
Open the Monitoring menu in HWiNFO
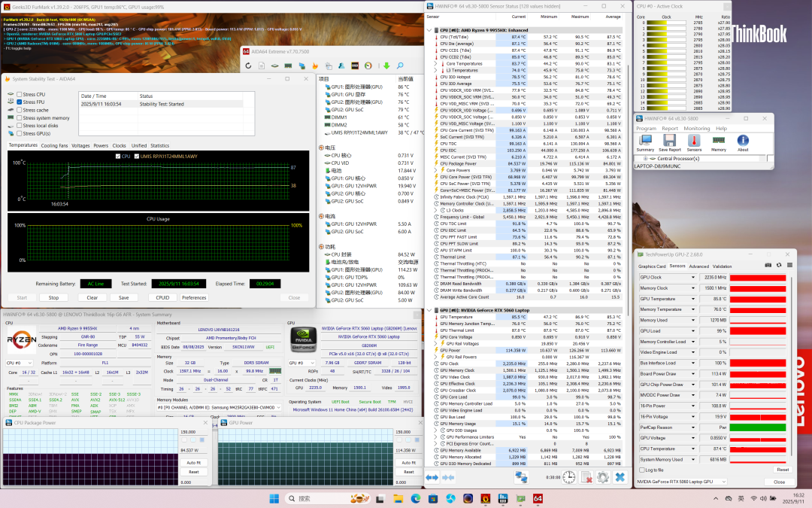696,129
